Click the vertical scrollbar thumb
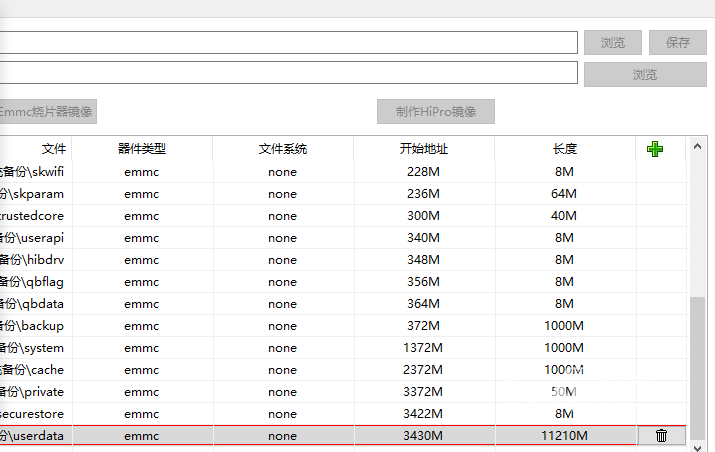The width and height of the screenshot is (715, 452). click(697, 369)
